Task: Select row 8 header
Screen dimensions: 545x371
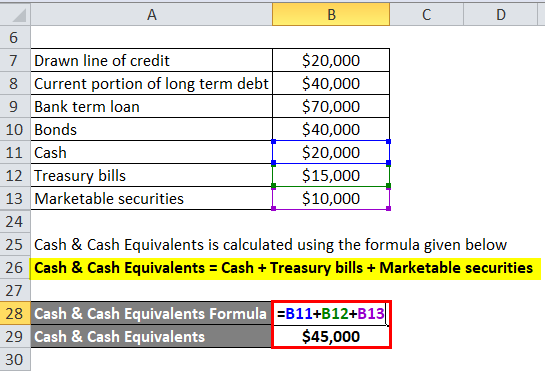Action: pos(15,83)
